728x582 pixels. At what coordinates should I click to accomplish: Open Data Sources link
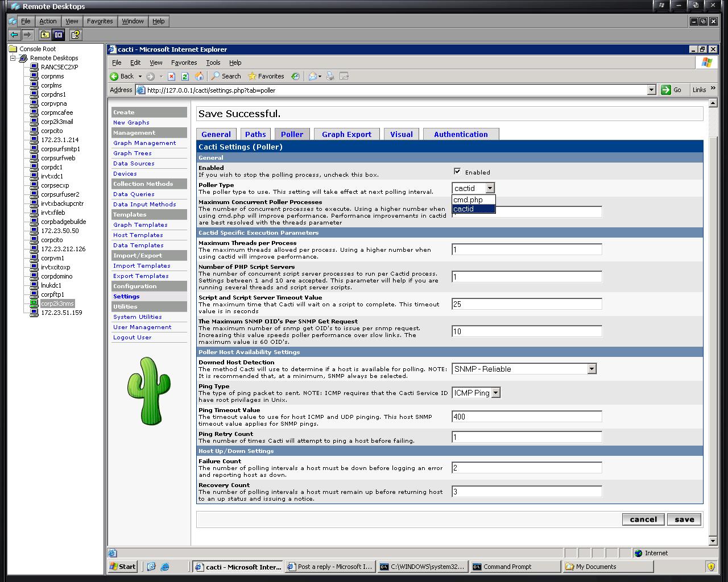(x=134, y=164)
